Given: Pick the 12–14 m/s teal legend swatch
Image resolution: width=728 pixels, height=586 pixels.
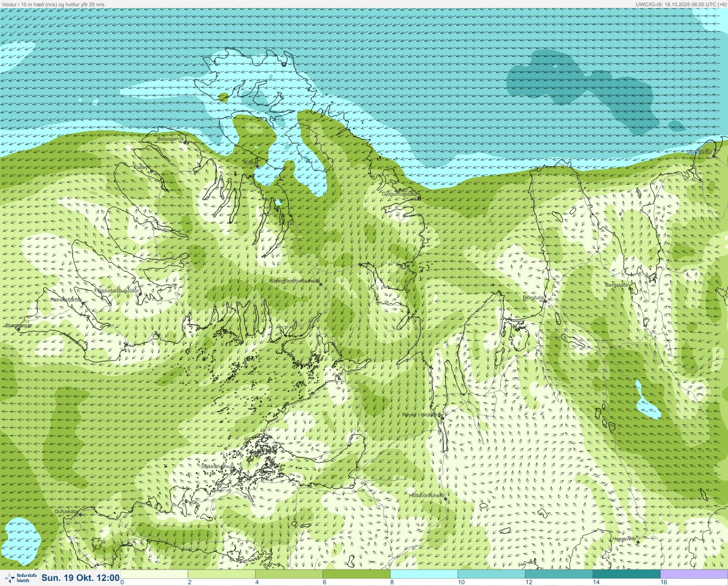Looking at the screenshot, I should pos(559,574).
